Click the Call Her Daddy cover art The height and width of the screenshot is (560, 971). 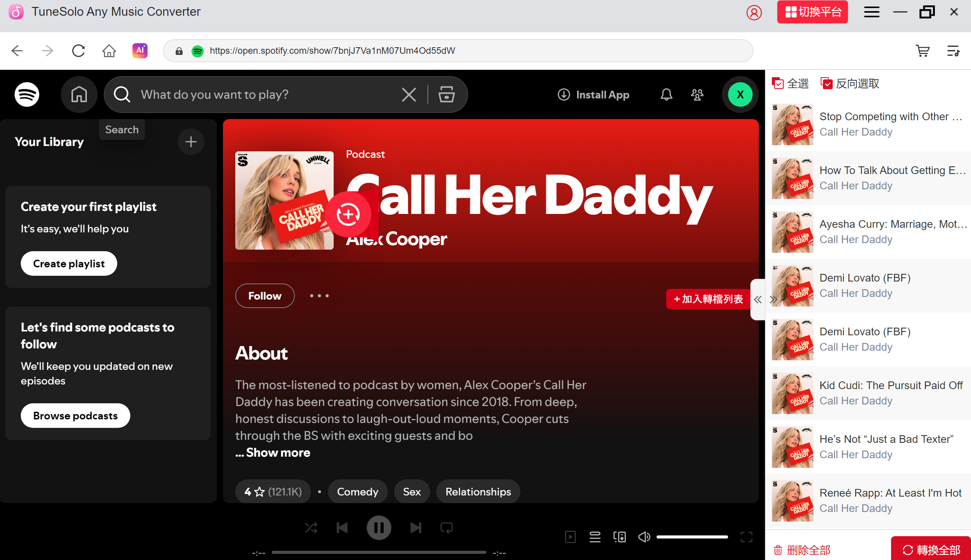click(x=284, y=200)
